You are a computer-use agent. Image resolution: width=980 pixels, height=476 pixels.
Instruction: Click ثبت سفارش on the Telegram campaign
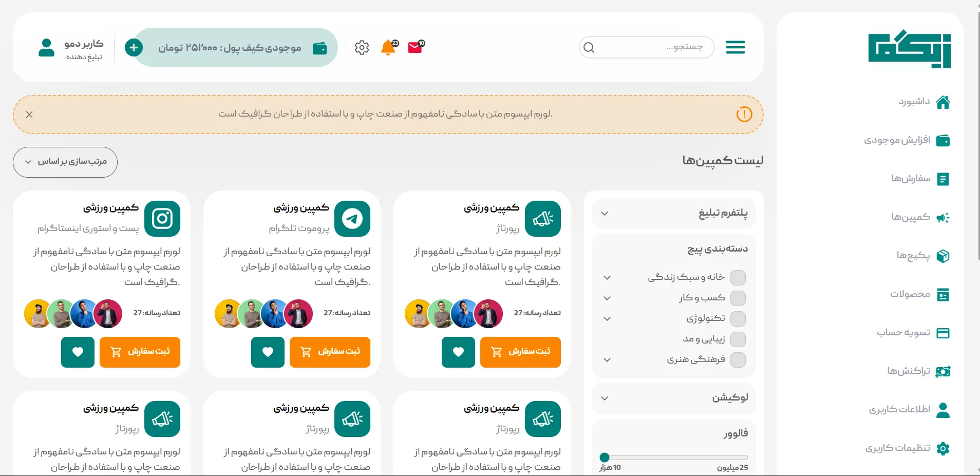(x=330, y=352)
